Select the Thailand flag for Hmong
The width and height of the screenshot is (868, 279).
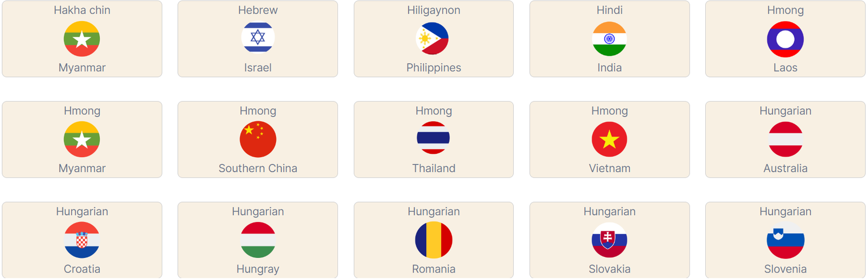pyautogui.click(x=433, y=138)
